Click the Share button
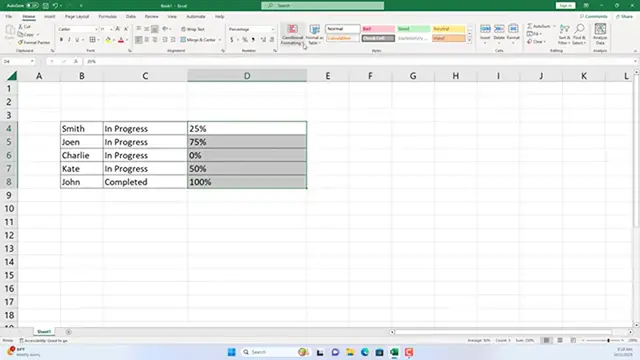 [624, 17]
